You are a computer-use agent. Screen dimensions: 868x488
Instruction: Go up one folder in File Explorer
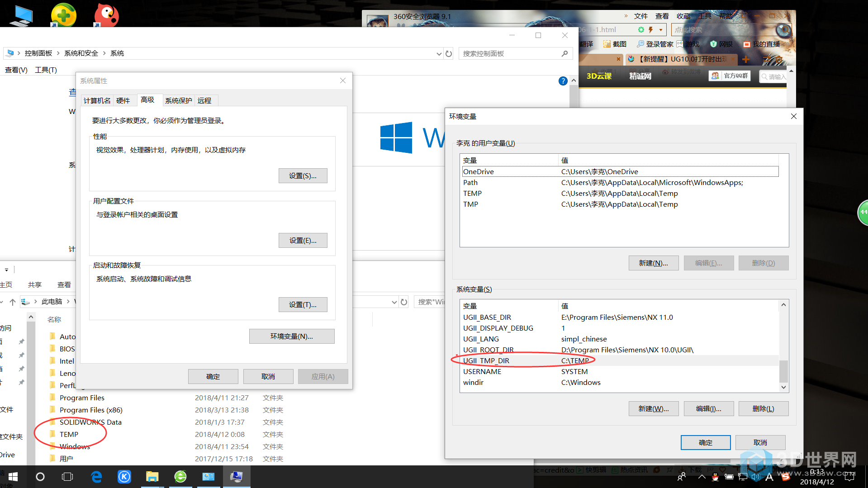(13, 302)
